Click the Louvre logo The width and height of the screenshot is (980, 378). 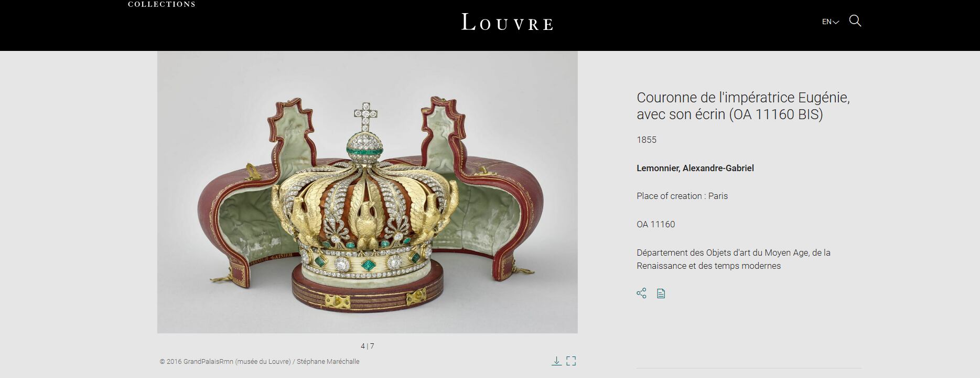[507, 22]
